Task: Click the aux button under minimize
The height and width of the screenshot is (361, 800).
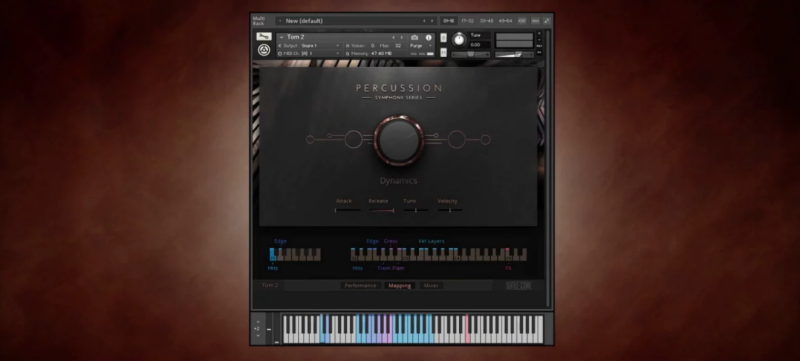Action: [x=539, y=46]
